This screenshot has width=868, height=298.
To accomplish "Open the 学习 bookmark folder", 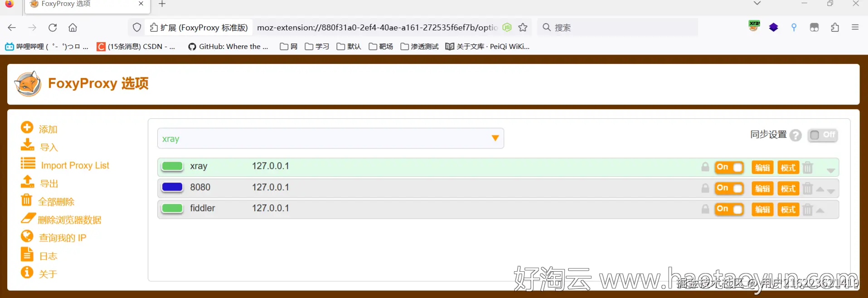I will pos(317,46).
